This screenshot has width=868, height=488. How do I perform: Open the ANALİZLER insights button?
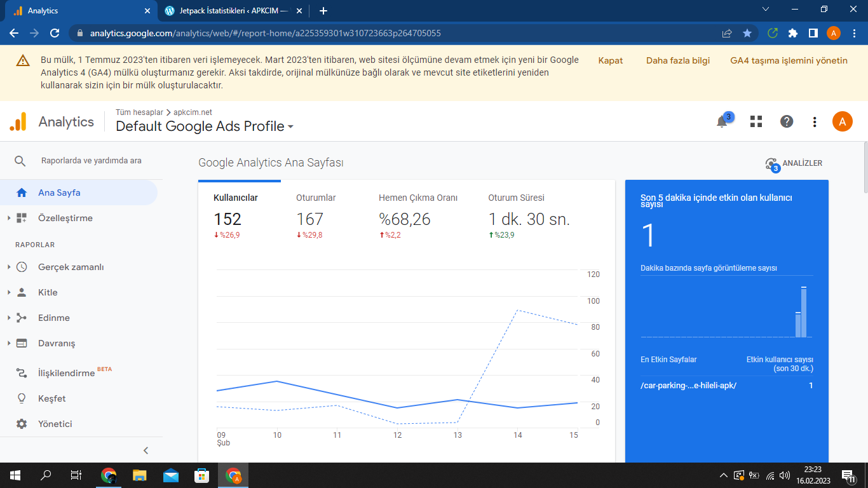coord(794,164)
